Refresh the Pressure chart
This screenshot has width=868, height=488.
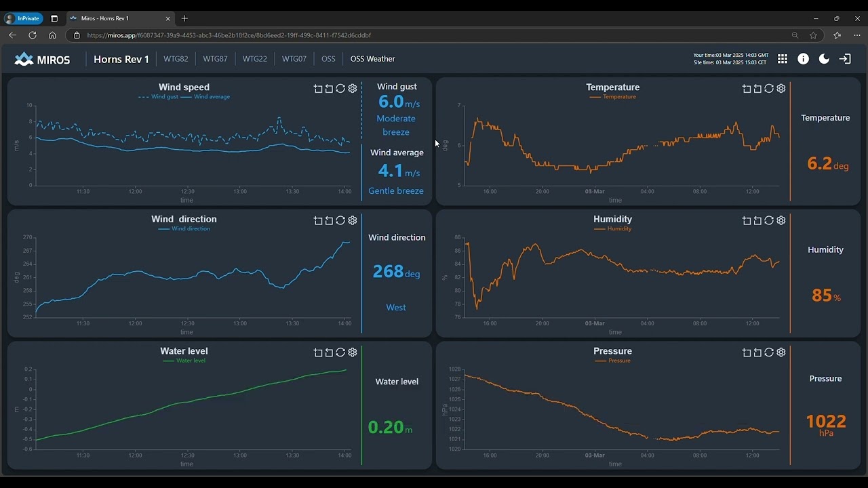[x=769, y=352]
